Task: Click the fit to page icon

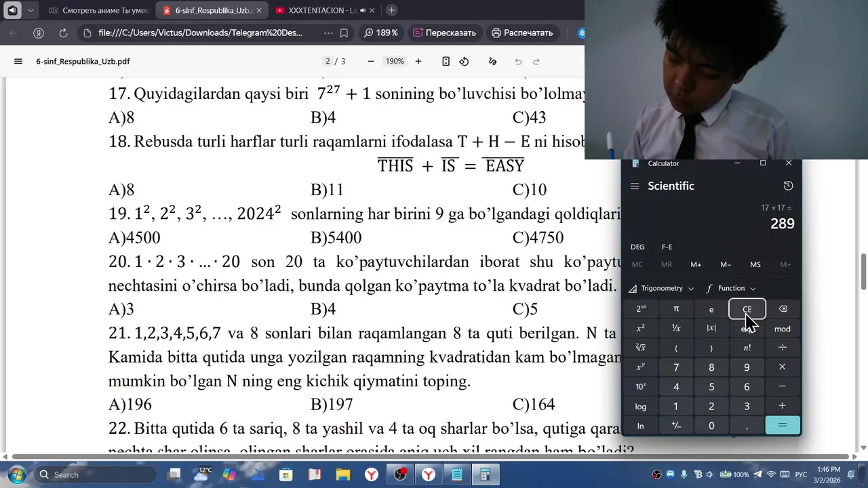Action: [x=446, y=61]
